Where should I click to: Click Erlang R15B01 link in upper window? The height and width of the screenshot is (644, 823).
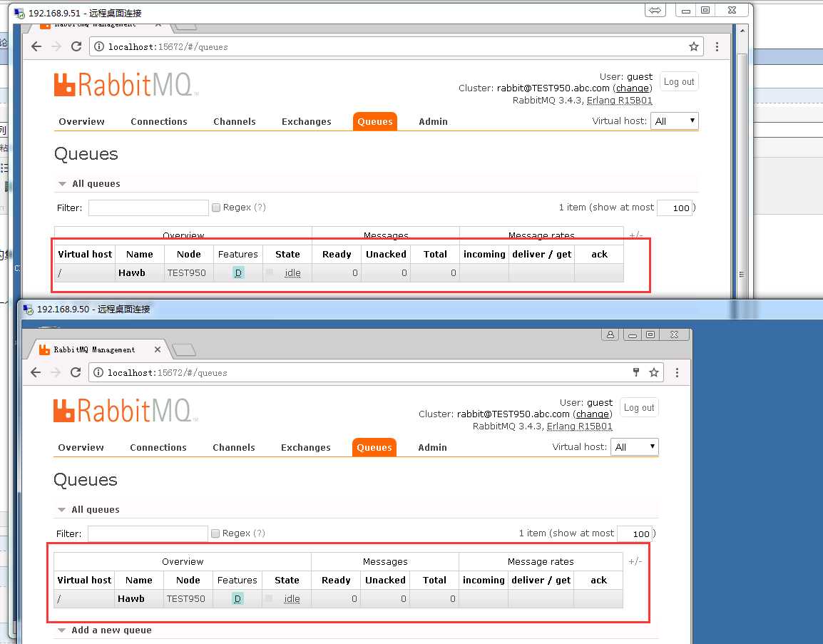619,101
